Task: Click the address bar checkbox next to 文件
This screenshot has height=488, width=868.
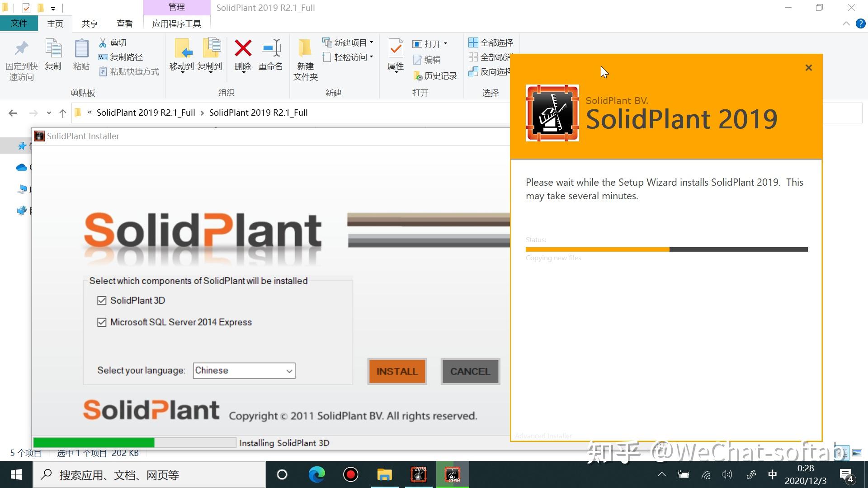Action: (26, 8)
